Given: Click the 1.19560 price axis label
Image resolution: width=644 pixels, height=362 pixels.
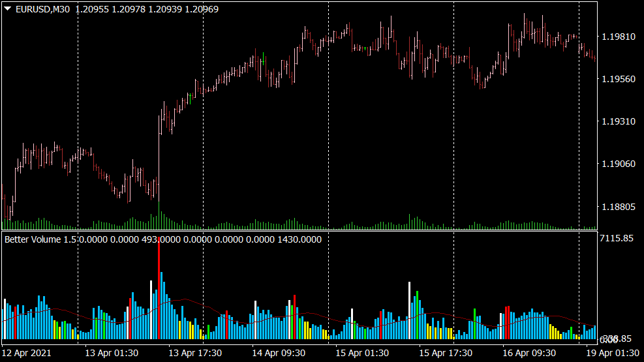Looking at the screenshot, I should click(x=617, y=79).
